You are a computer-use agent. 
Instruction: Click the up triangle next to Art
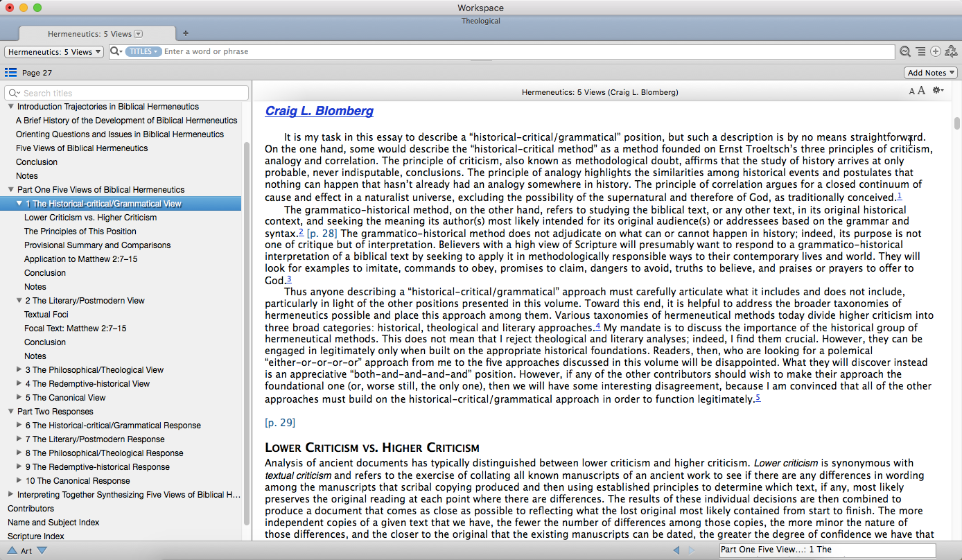click(12, 550)
